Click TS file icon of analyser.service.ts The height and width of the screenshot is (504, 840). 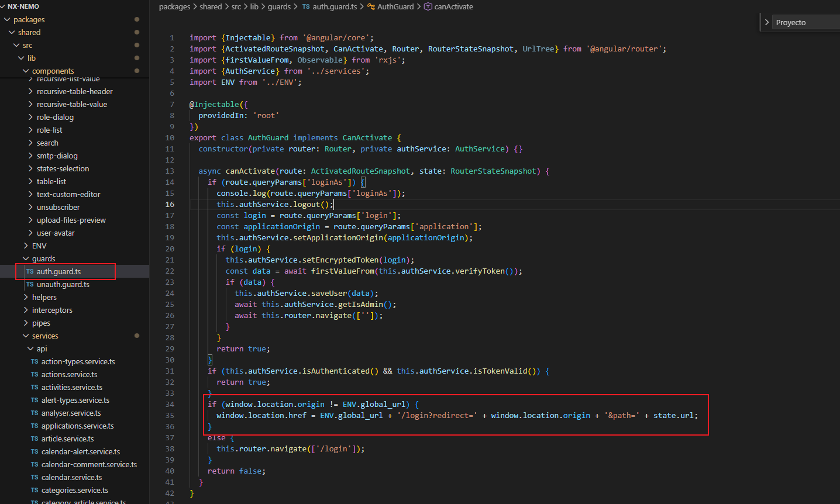tap(35, 413)
